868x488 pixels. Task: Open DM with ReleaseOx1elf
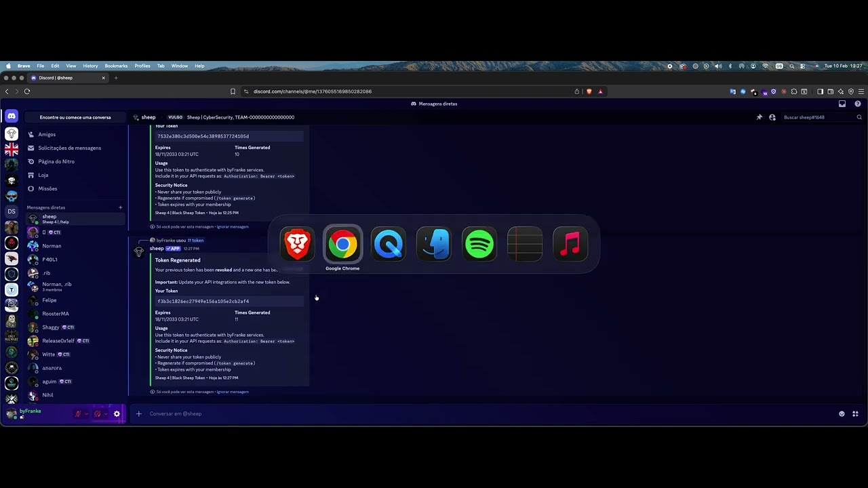[x=75, y=341]
